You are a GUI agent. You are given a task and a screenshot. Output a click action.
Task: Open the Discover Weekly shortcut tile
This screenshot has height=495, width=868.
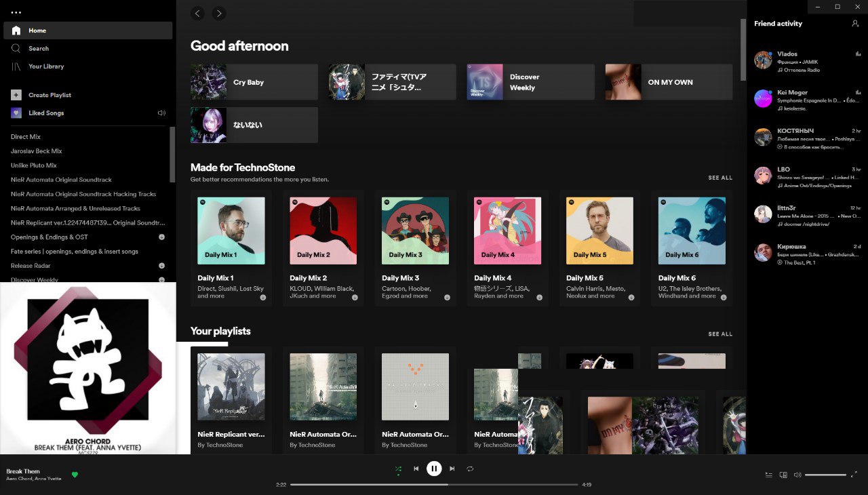pos(531,82)
